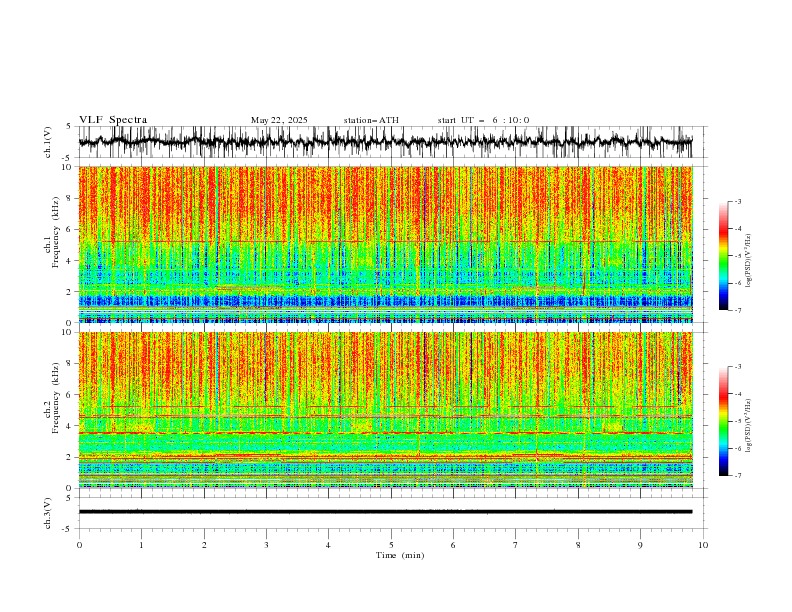Image resolution: width=792 pixels, height=612 pixels.
Task: Click the ch.1 'Frequency (kHz)' axis label
Action: [x=56, y=232]
